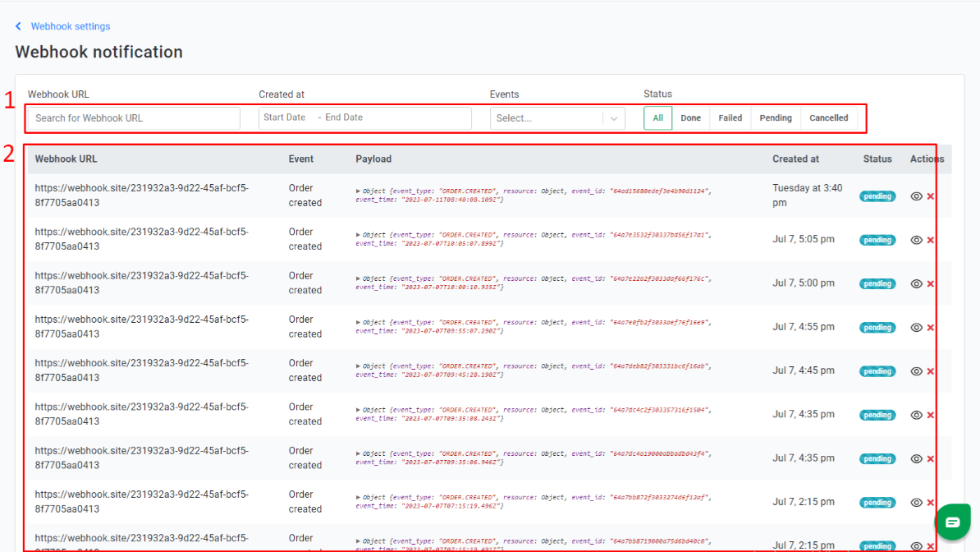
Task: Click the Payload column header
Action: (x=373, y=159)
